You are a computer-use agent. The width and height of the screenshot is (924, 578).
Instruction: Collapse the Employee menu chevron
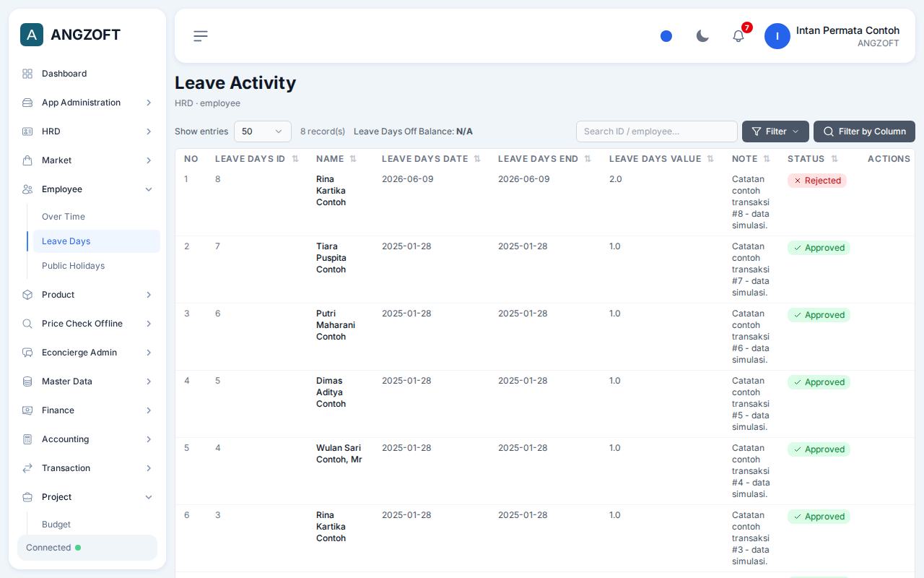point(149,189)
